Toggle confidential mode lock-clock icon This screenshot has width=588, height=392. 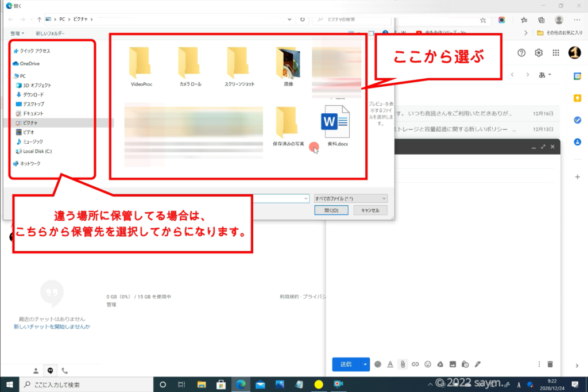pos(465,364)
